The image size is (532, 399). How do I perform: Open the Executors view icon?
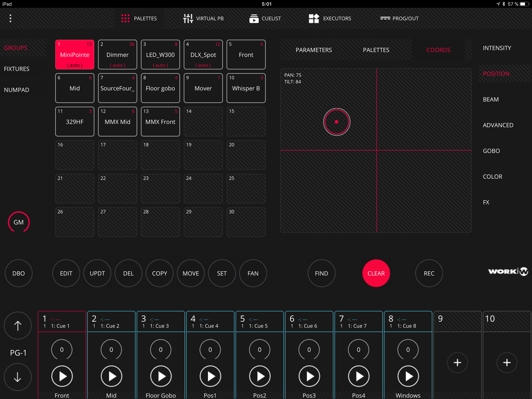point(314,18)
